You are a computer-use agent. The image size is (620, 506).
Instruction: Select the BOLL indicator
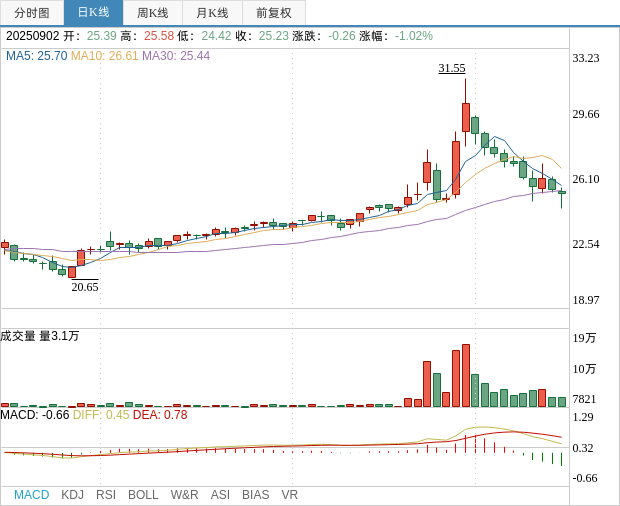pos(143,495)
